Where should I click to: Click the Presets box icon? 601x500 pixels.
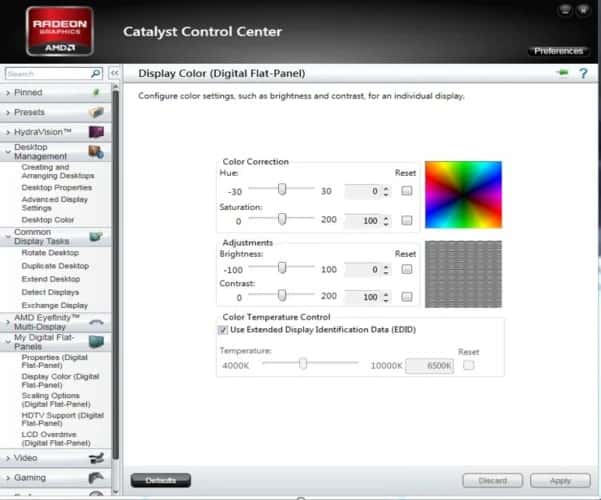[96, 112]
